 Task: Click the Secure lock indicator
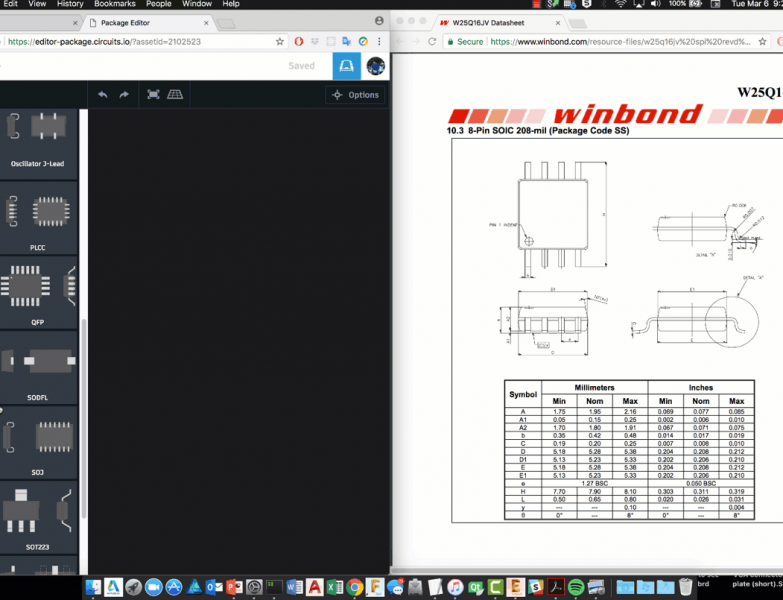[x=465, y=41]
